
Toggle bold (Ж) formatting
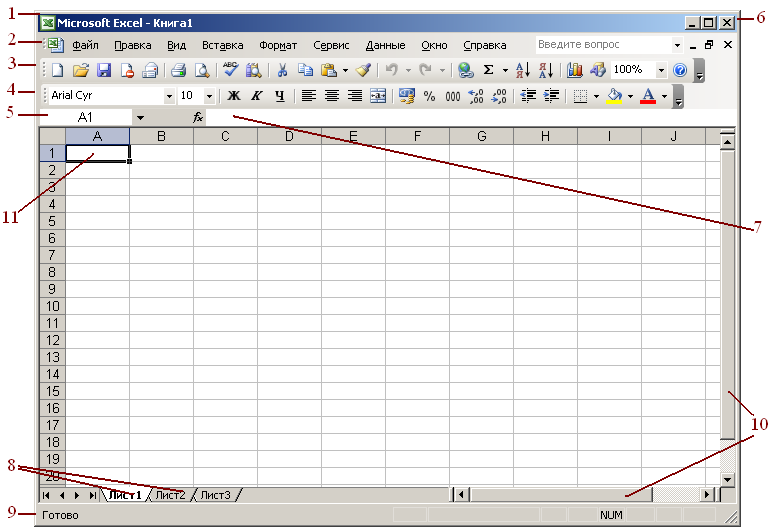point(234,96)
